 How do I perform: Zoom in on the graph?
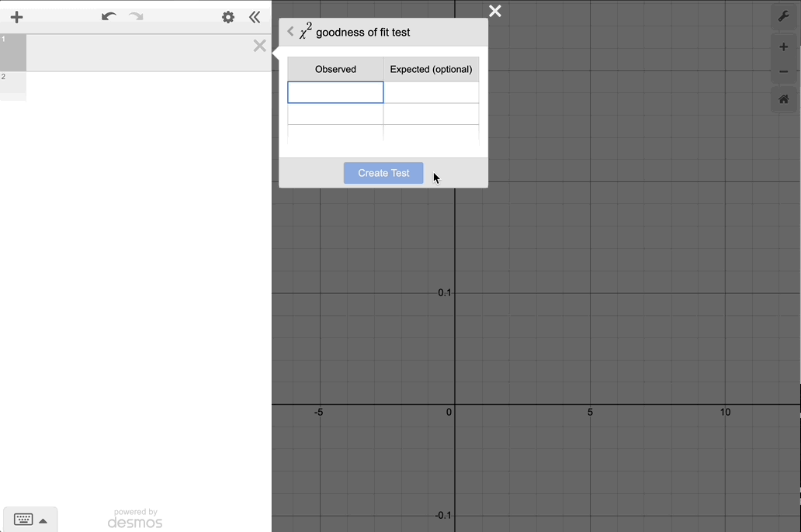coord(783,47)
